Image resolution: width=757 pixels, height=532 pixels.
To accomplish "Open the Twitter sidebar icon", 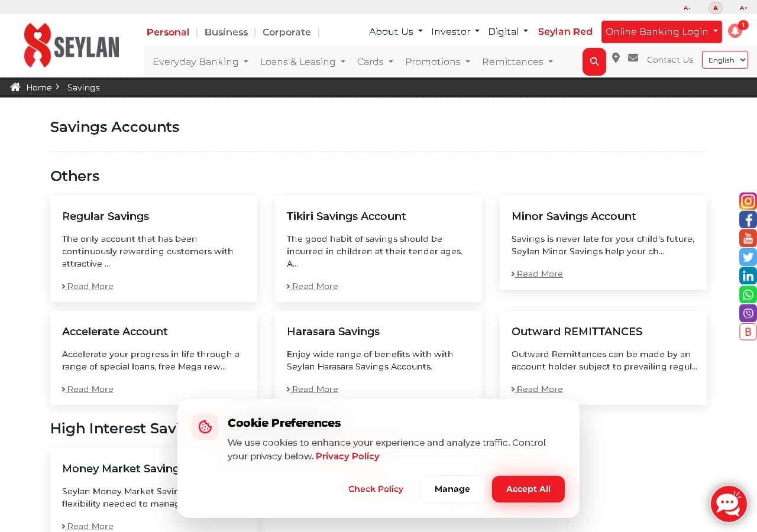I will pos(748,257).
